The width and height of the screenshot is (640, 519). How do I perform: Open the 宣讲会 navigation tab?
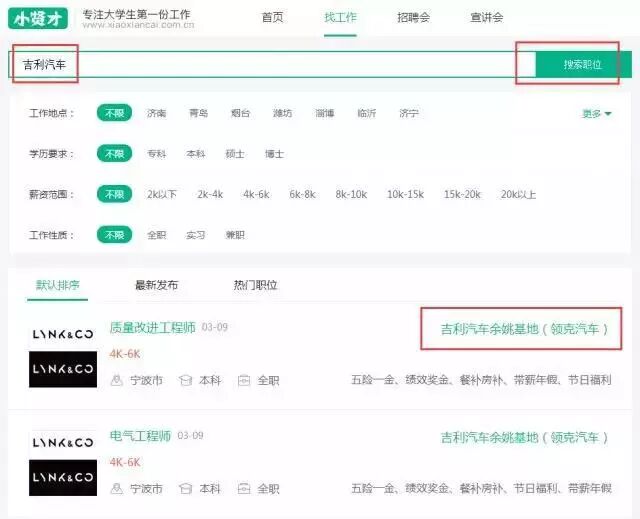click(487, 18)
